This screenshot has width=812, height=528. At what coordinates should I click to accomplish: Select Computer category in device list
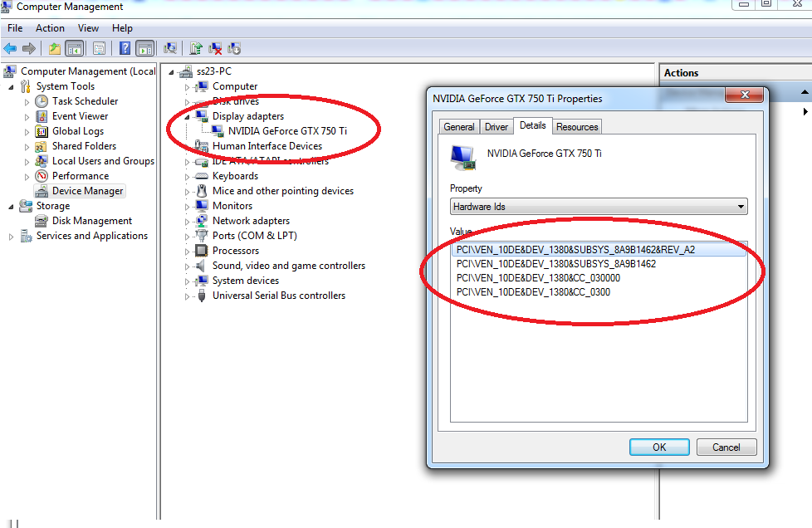(235, 86)
